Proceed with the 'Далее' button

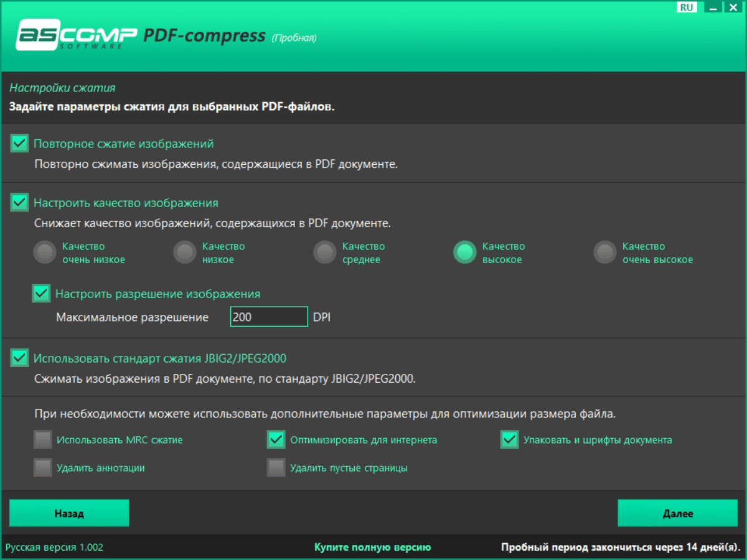pyautogui.click(x=677, y=513)
